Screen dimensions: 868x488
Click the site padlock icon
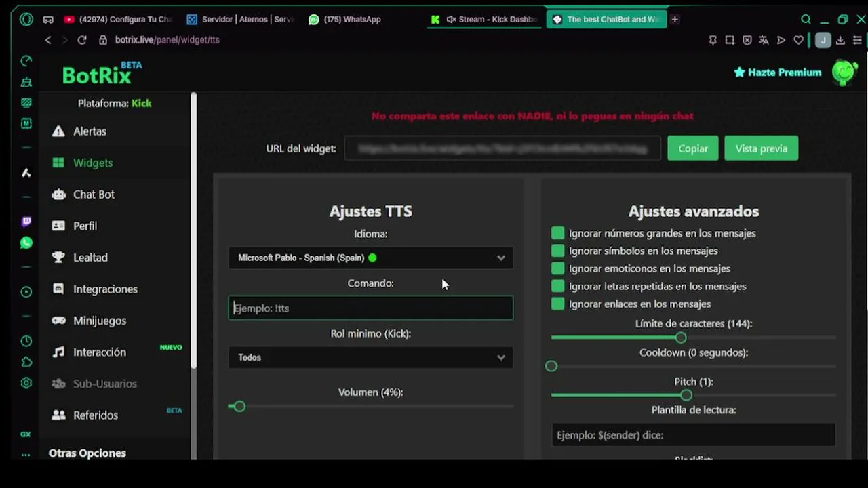[x=103, y=40]
